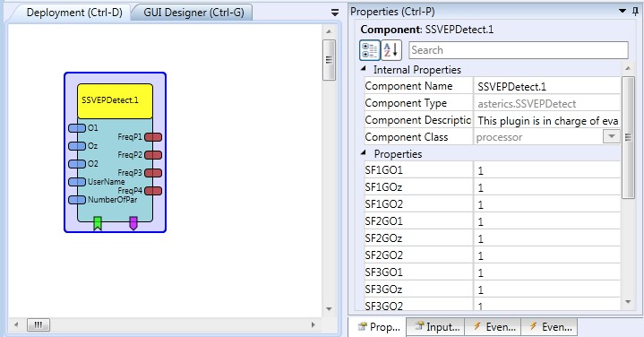Click properties list scroll up arrow
The image size is (644, 337).
pyautogui.click(x=628, y=68)
